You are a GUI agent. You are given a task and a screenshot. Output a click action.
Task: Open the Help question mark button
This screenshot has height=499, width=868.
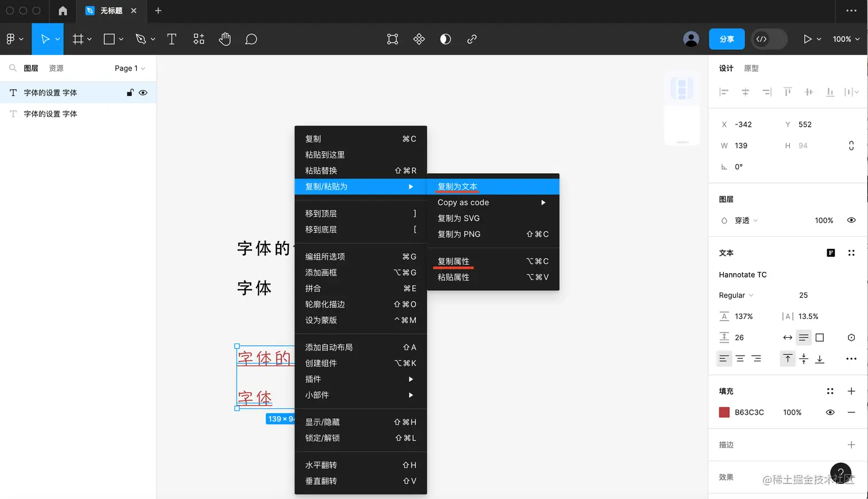[841, 473]
